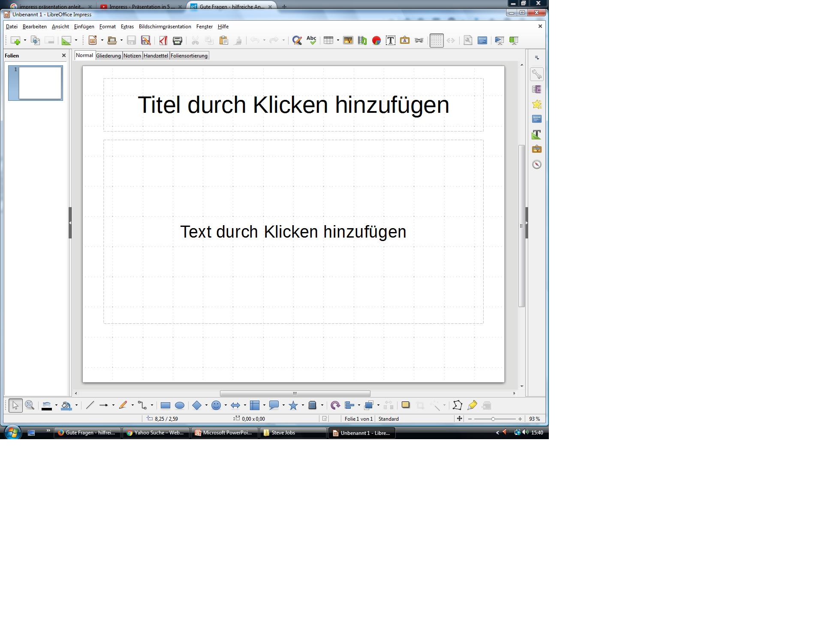
Task: Insert a chart using pie chart icon
Action: tap(376, 40)
